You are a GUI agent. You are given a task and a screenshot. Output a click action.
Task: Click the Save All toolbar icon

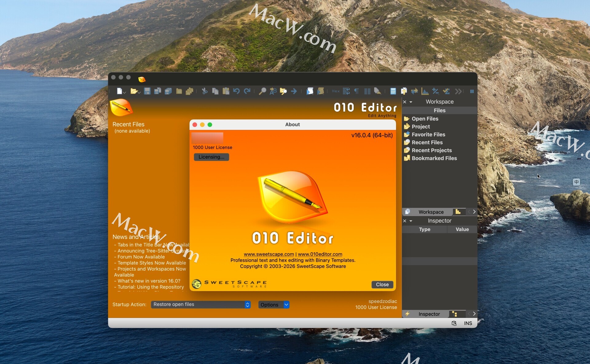(x=168, y=91)
